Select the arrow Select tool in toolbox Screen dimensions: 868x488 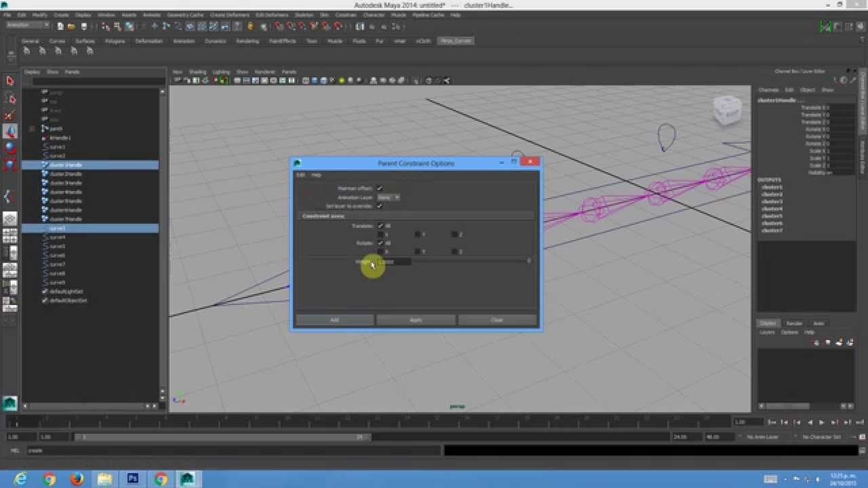[x=9, y=81]
